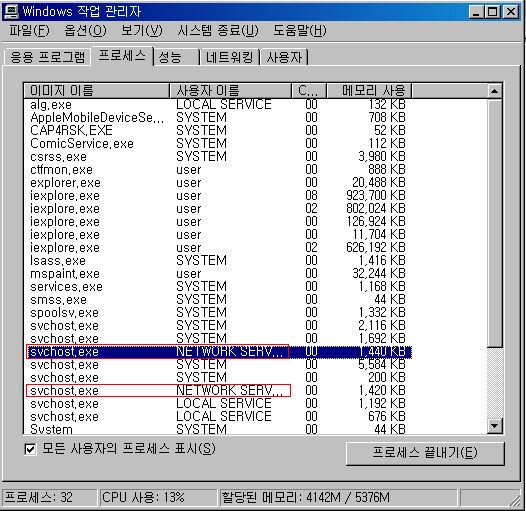Open the 도움말(H) menu

tap(300, 31)
